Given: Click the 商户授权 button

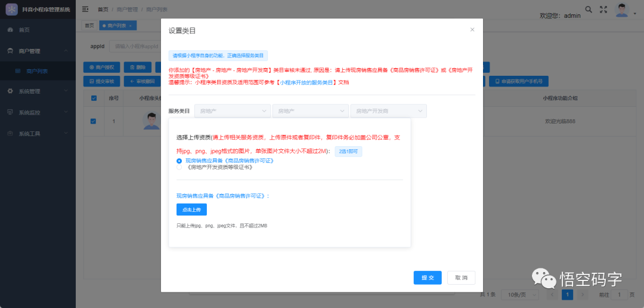Looking at the screenshot, I should (101, 67).
